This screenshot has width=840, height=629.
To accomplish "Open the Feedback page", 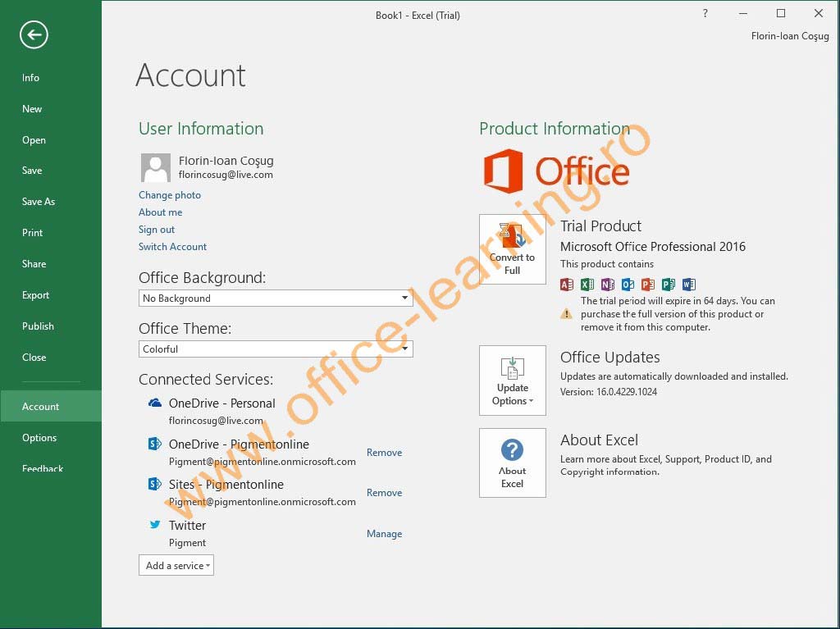I will point(43,468).
